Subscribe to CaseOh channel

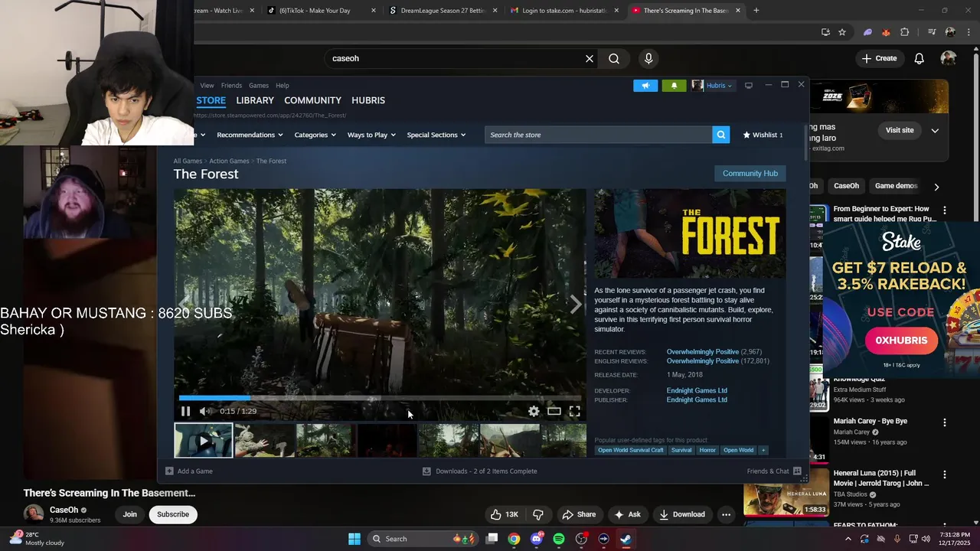coord(173,514)
